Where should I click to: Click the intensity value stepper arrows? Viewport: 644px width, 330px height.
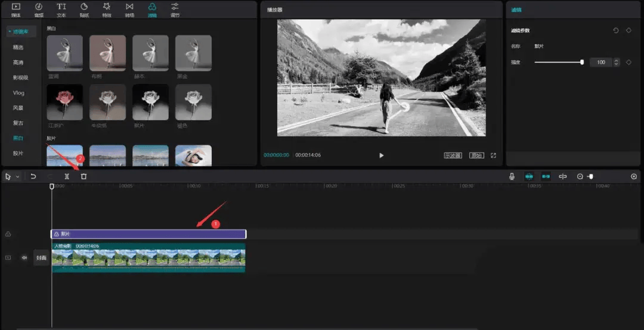click(615, 62)
